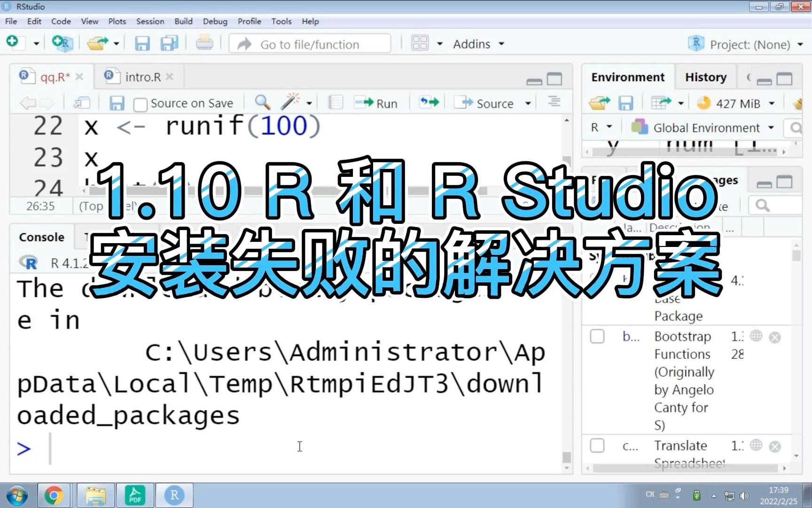Click the Packages search field
Viewport: 812px width, 508px height.
click(x=775, y=206)
